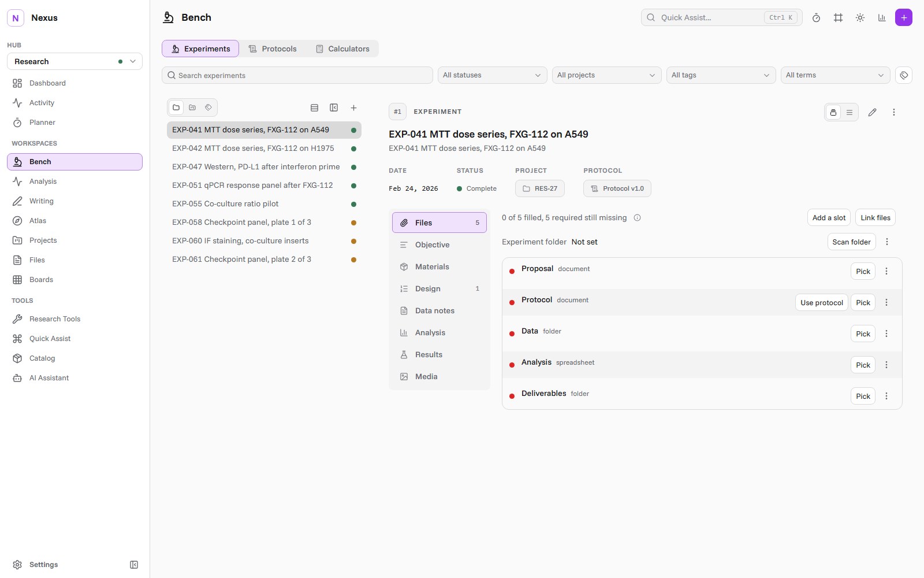Open experiment header three-dot menu
Screen dimensions: 924x578
[x=893, y=112]
